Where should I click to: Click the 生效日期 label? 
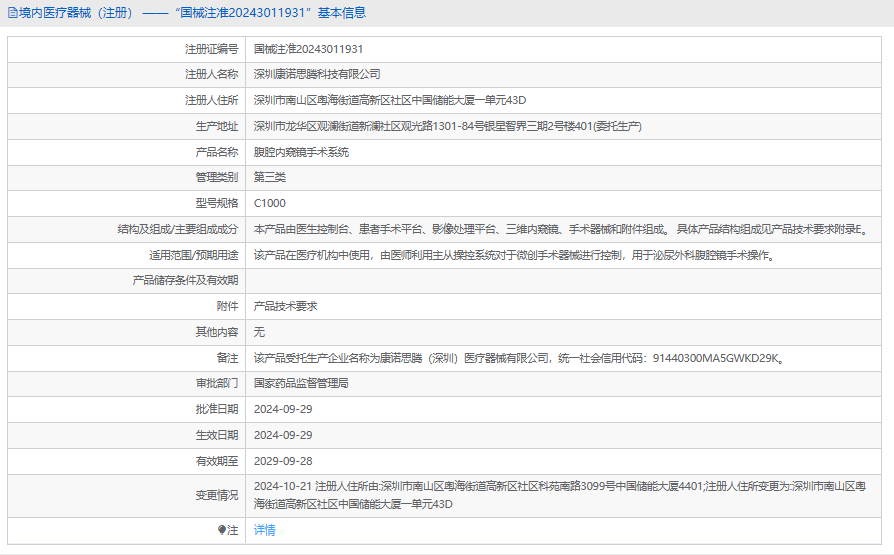tap(217, 435)
